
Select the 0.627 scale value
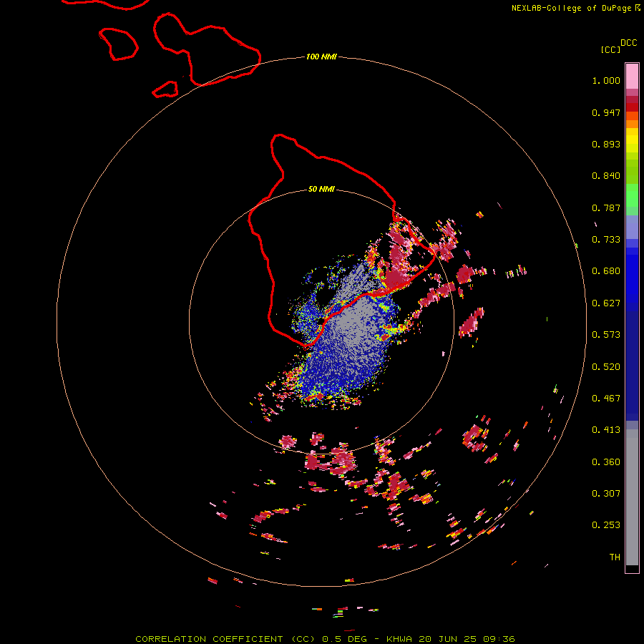(x=606, y=303)
